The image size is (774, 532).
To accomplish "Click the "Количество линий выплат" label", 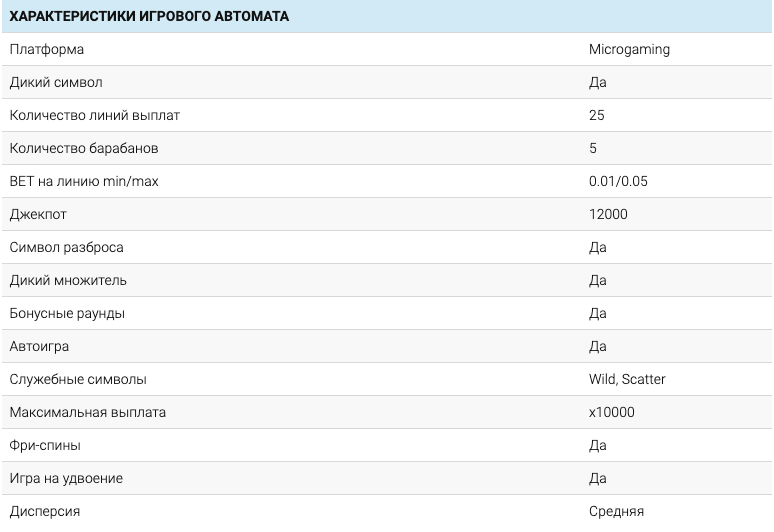I will [95, 115].
